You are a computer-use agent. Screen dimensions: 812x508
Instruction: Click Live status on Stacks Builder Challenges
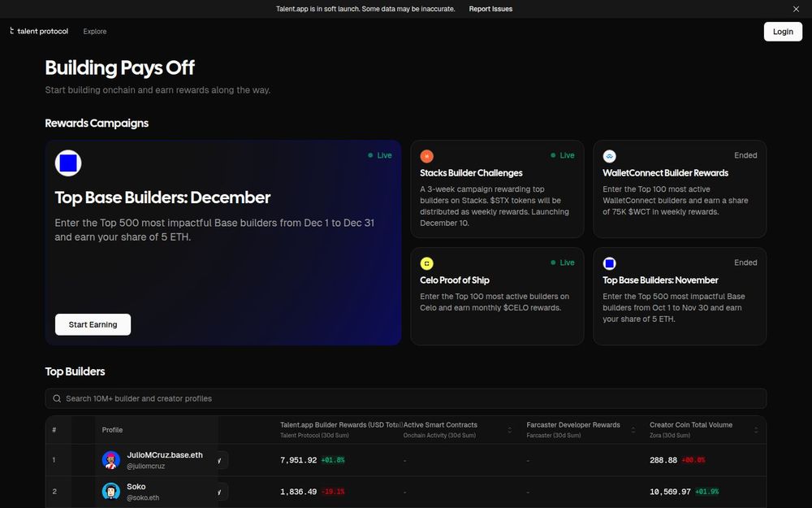click(x=563, y=155)
